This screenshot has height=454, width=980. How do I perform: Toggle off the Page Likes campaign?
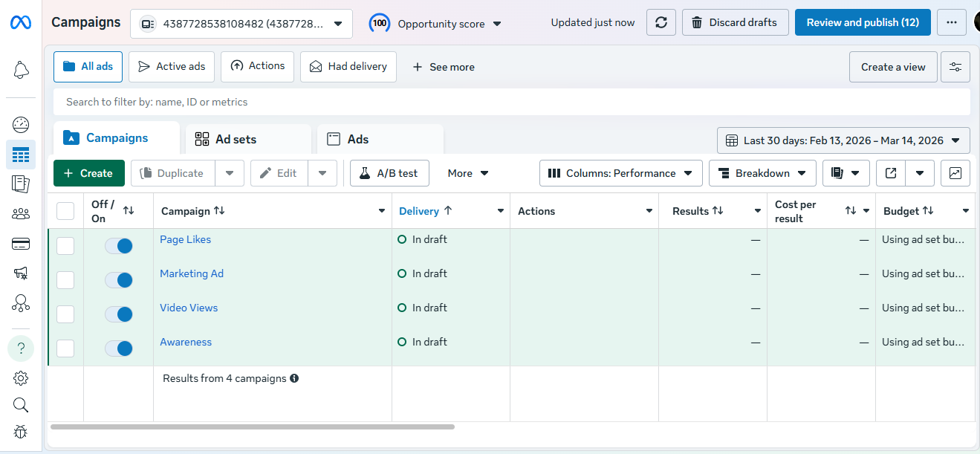[119, 246]
